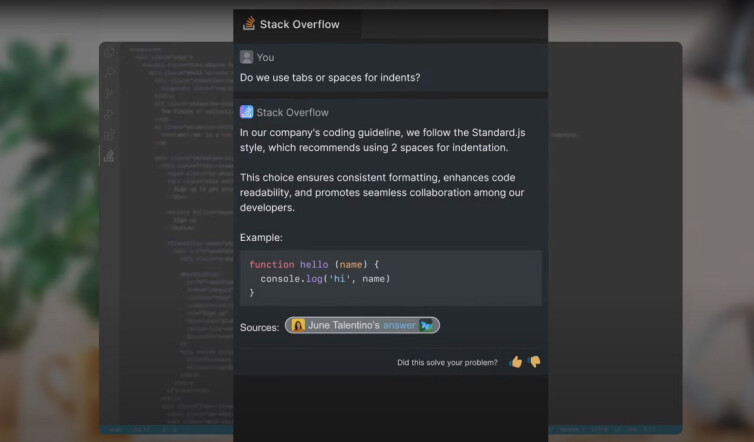Image resolution: width=754 pixels, height=442 pixels.
Task: Open Source Control in the VS Code activity bar
Action: [110, 93]
